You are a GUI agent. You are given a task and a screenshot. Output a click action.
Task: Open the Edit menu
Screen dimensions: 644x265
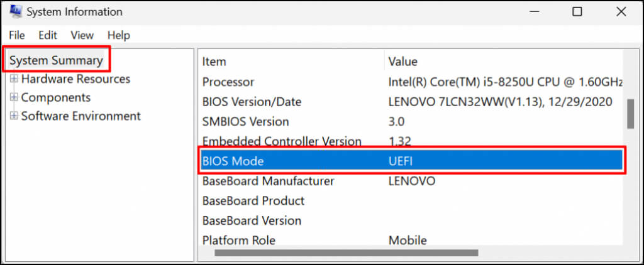(48, 35)
